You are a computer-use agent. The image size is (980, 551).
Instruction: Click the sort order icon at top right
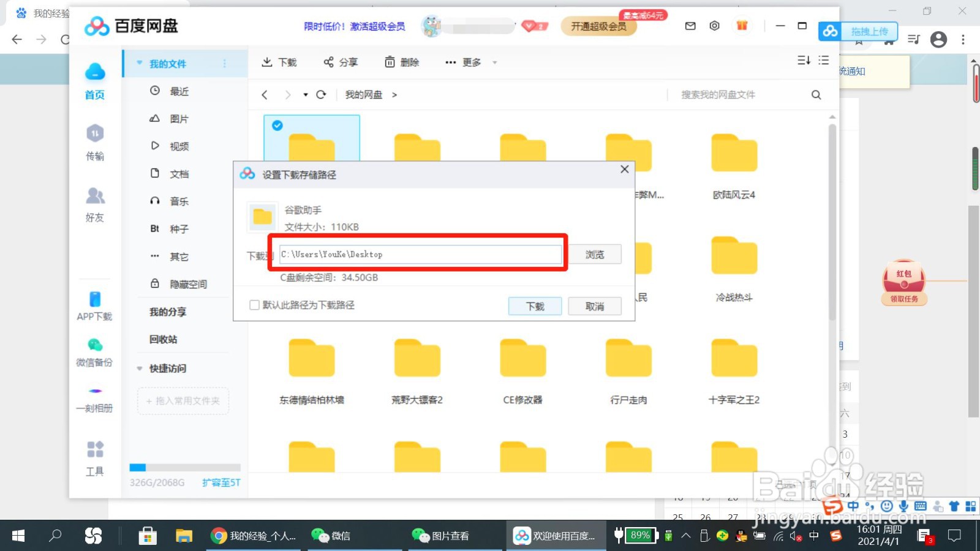click(804, 61)
